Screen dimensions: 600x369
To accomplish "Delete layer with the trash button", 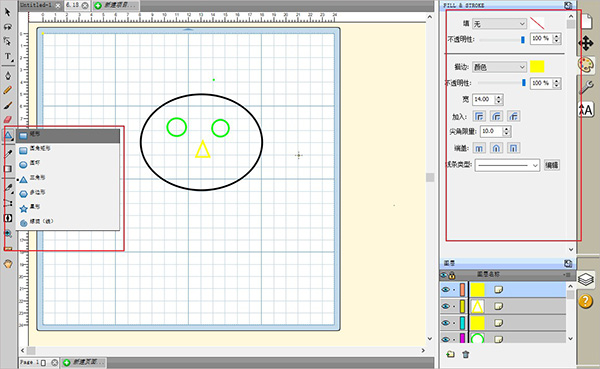I will 465,354.
